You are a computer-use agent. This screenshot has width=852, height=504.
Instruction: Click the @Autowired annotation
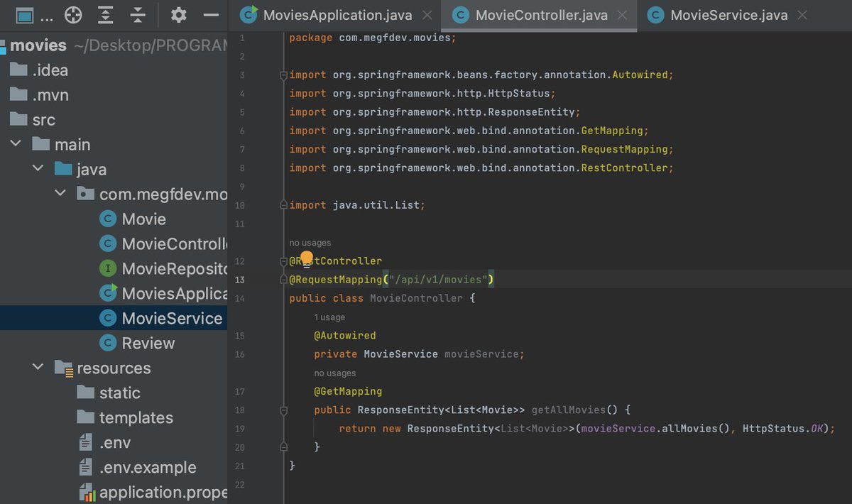345,336
